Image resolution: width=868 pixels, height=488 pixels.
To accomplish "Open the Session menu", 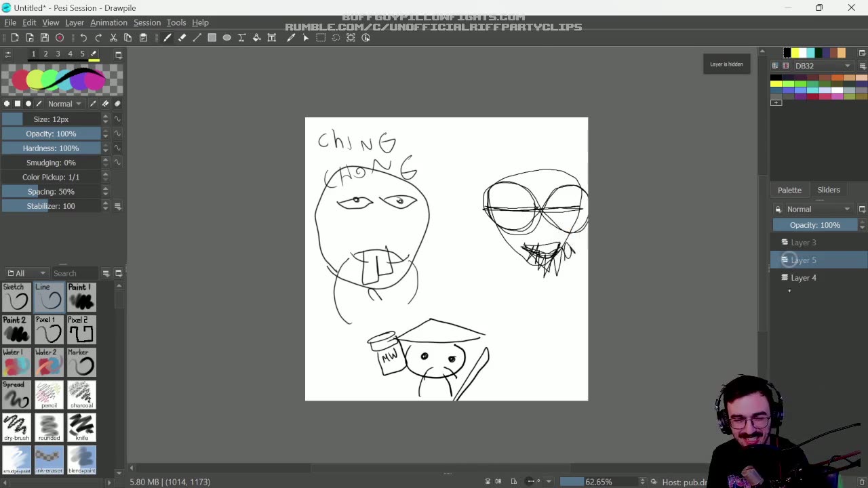I will (x=146, y=22).
